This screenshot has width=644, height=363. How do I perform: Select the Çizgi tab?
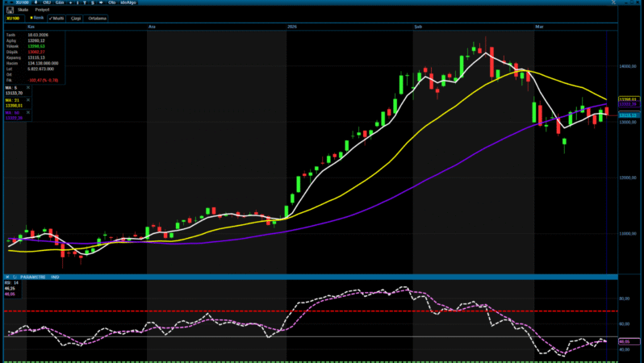tap(76, 19)
